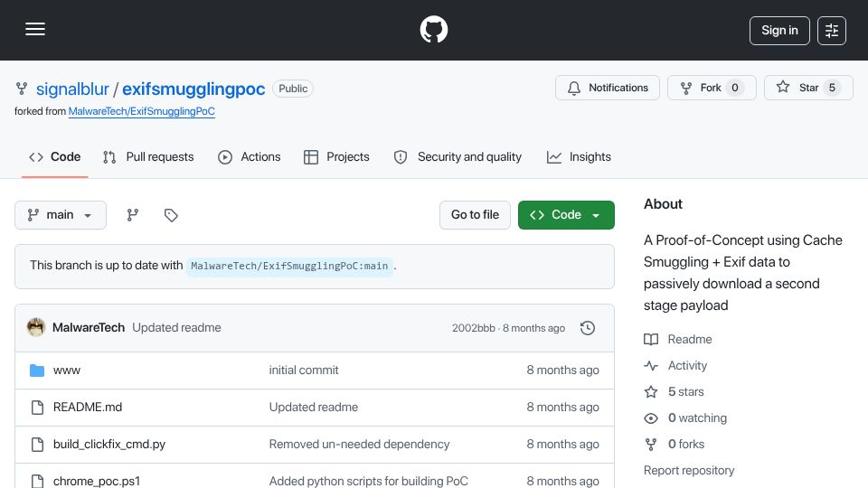868x488 pixels.
Task: Open the 'initial commit' message link
Action: coord(304,371)
